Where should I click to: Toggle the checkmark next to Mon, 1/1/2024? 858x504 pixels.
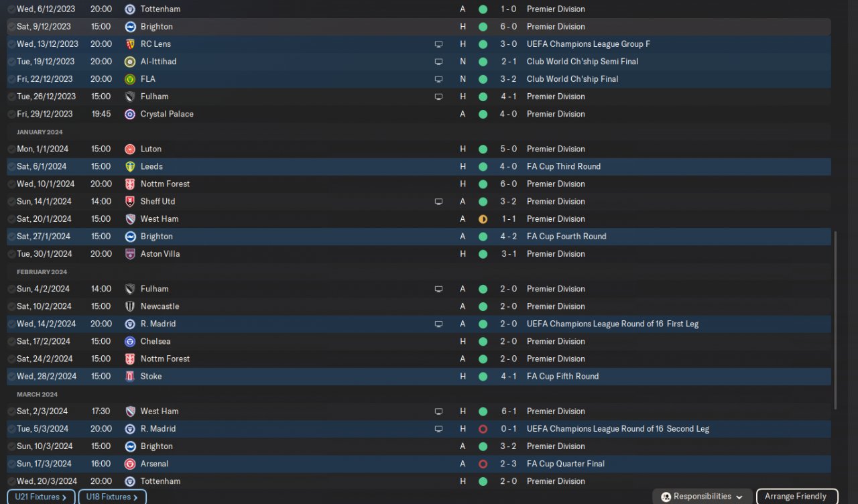[x=11, y=149]
